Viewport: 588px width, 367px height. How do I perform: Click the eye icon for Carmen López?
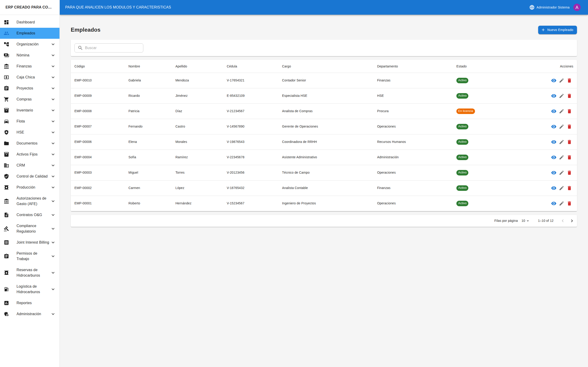click(x=554, y=188)
